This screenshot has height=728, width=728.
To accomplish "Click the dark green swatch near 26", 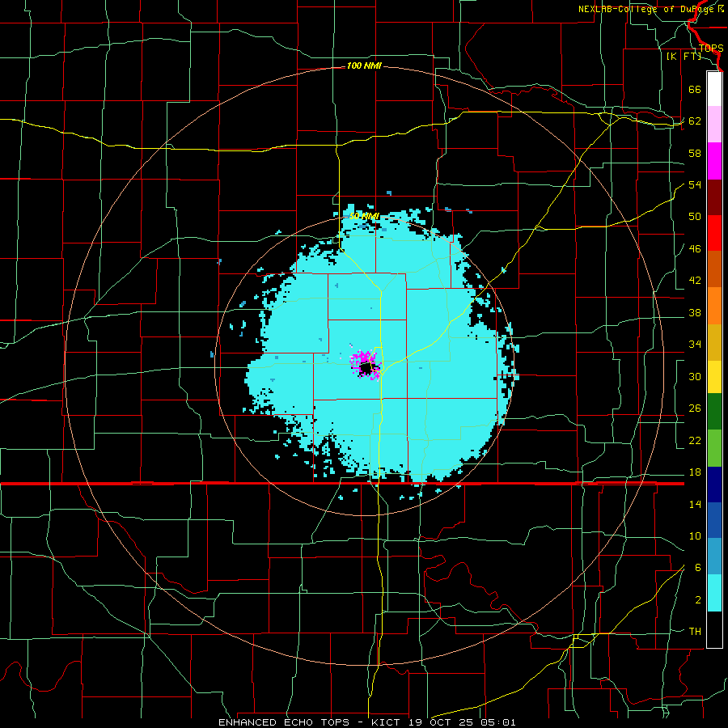I will coord(714,412).
